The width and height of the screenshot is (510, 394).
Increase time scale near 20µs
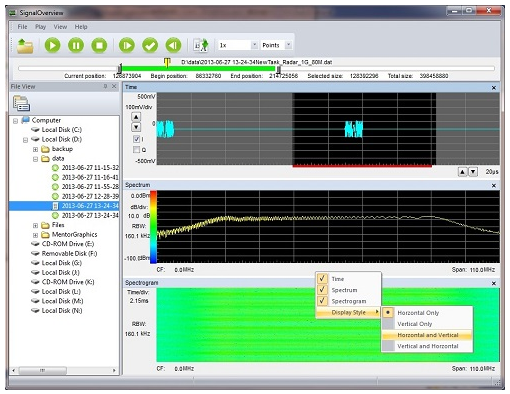[x=462, y=172]
